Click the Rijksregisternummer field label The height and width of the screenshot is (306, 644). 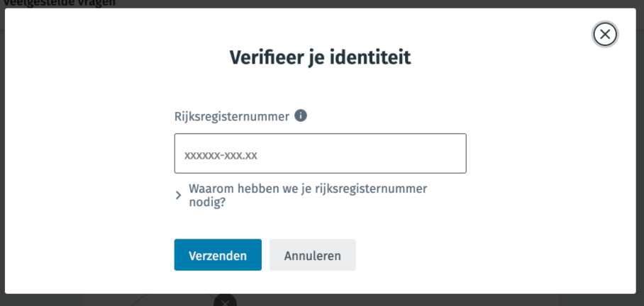(232, 116)
